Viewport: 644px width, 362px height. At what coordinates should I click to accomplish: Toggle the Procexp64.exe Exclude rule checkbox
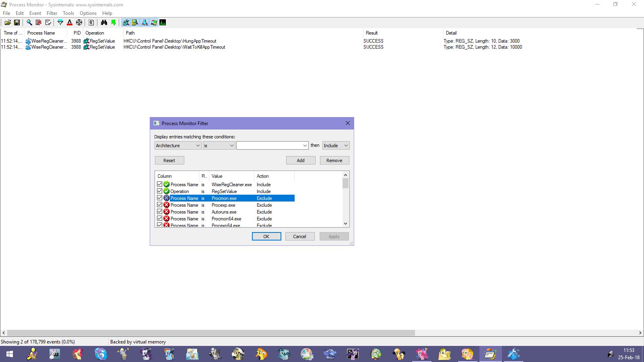159,225
